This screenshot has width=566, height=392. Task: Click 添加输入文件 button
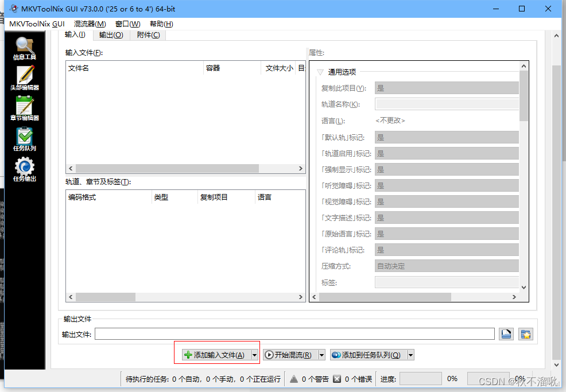tap(216, 355)
